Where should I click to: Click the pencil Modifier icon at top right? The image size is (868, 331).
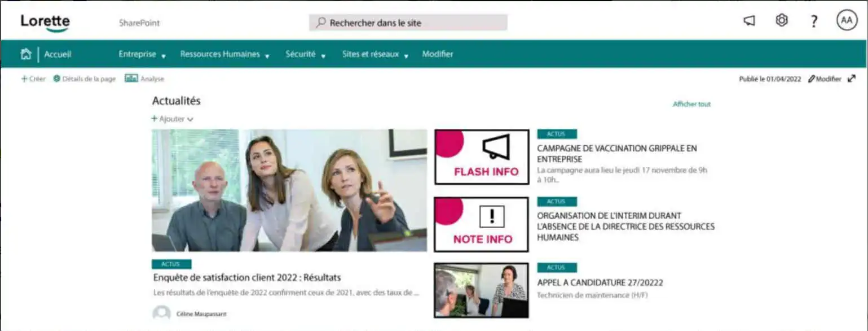point(811,79)
